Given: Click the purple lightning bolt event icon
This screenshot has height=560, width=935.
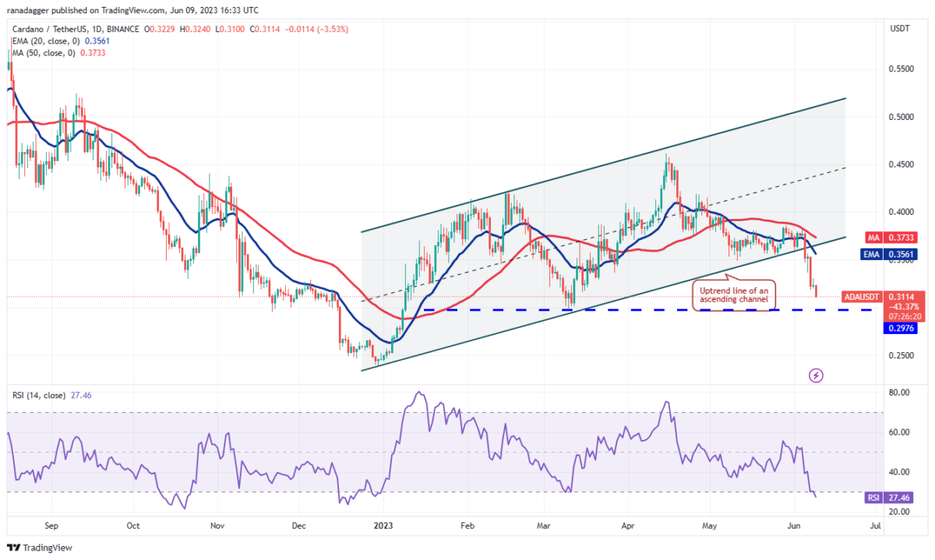Looking at the screenshot, I should [x=816, y=375].
